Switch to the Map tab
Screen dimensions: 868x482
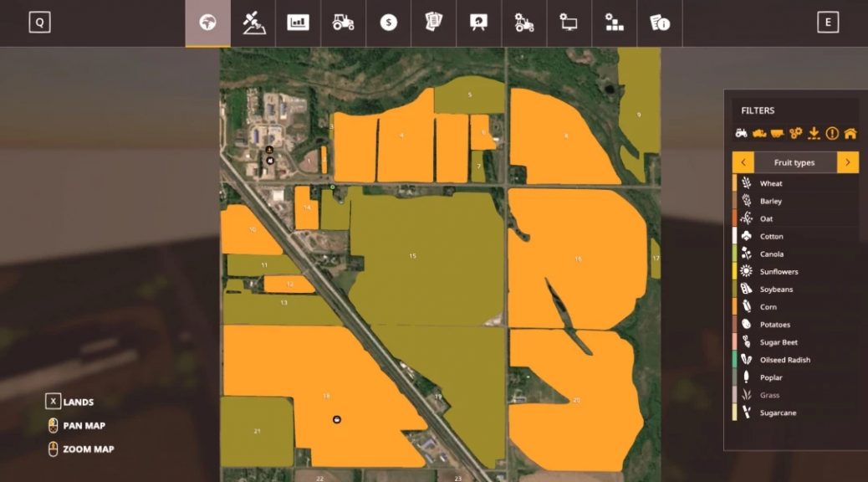coord(209,23)
